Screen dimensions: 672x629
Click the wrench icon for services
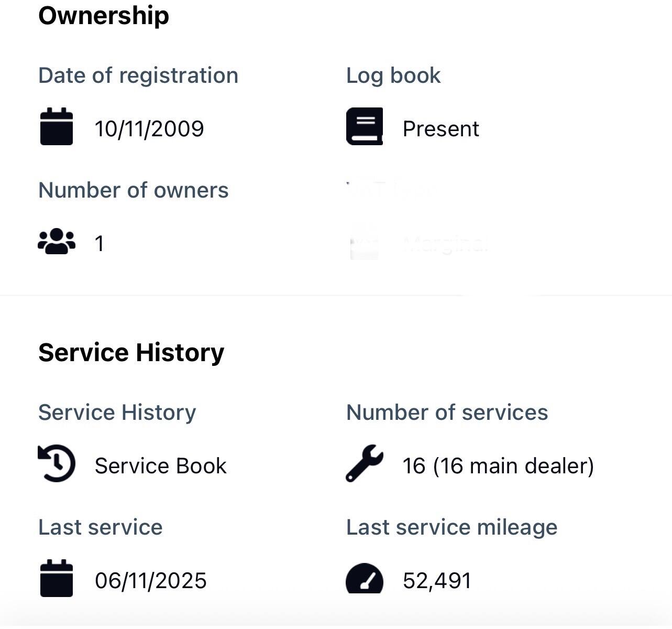365,463
